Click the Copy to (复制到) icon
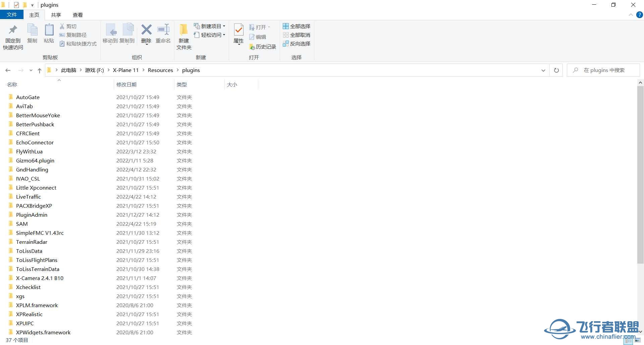The width and height of the screenshot is (644, 345). 127,30
